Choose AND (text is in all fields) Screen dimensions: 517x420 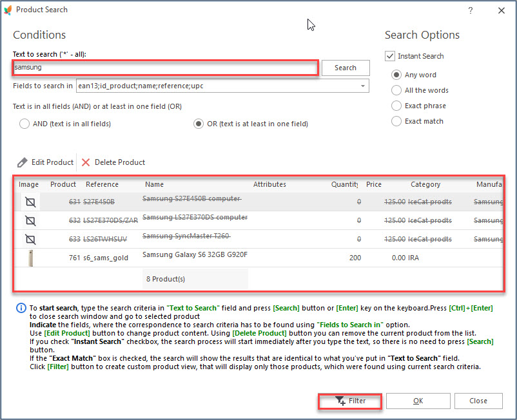point(24,124)
